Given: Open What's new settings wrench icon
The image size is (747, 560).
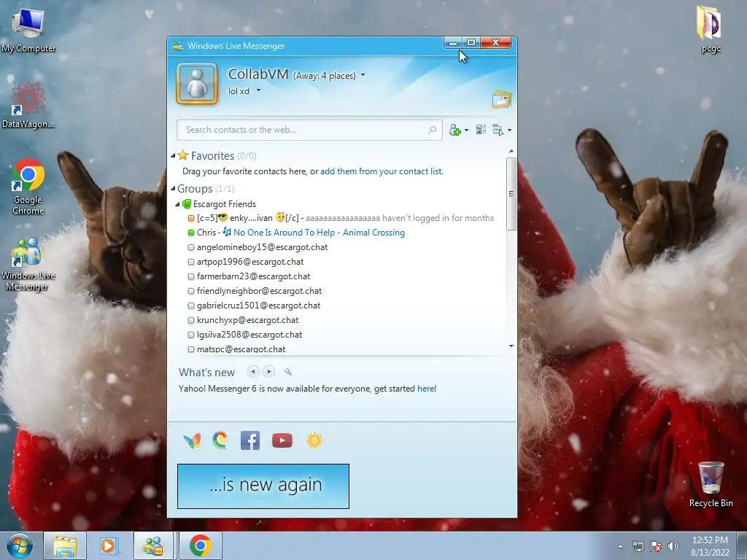Looking at the screenshot, I should tap(287, 372).
